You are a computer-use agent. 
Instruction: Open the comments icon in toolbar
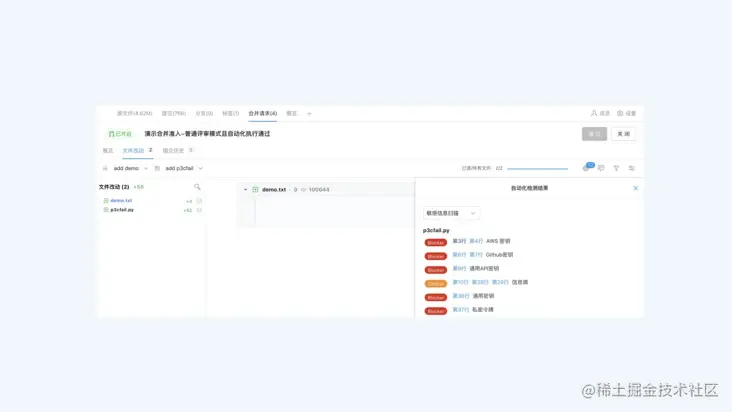601,168
